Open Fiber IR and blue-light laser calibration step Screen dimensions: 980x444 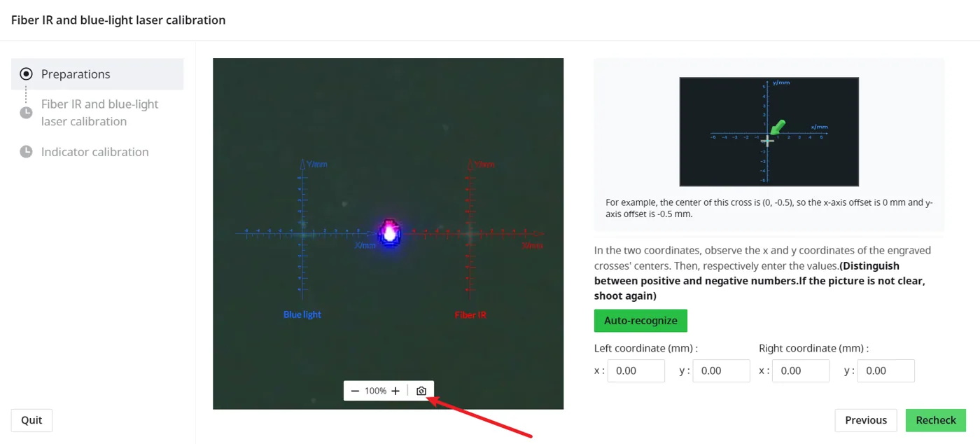coord(99,113)
